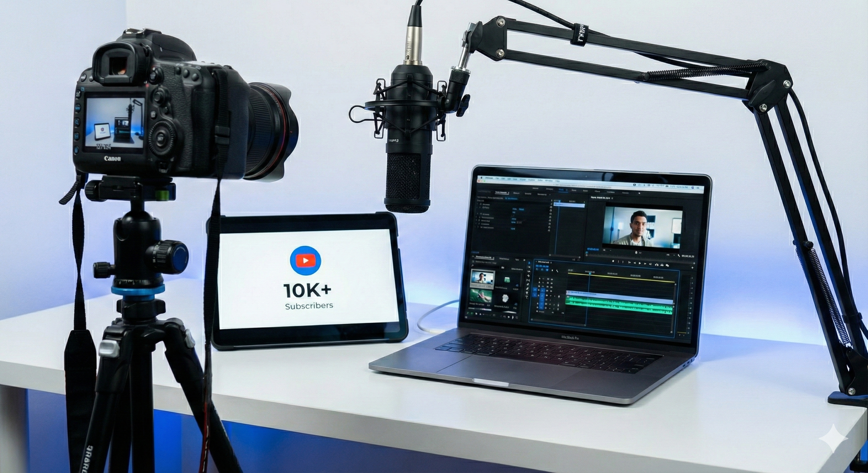This screenshot has width=868, height=473.
Task: Expand the first effect in Effect Controls
Action: 477,204
